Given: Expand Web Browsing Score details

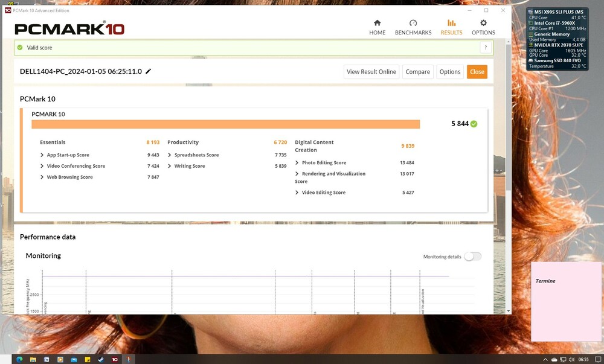Looking at the screenshot, I should coord(42,177).
